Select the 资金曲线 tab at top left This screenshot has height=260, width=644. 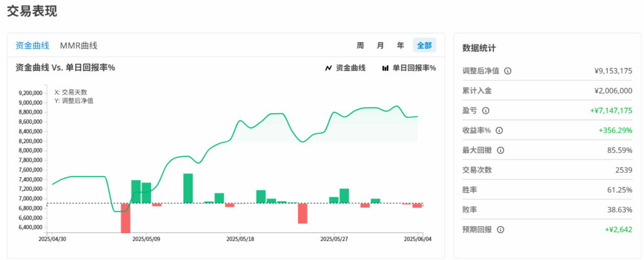click(x=32, y=45)
